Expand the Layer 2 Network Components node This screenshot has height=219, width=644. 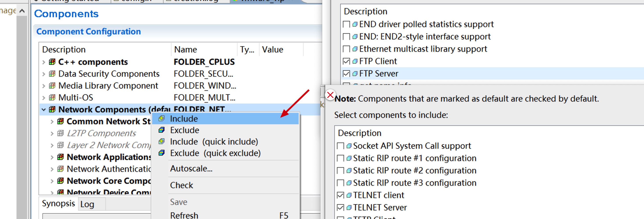pyautogui.click(x=52, y=145)
